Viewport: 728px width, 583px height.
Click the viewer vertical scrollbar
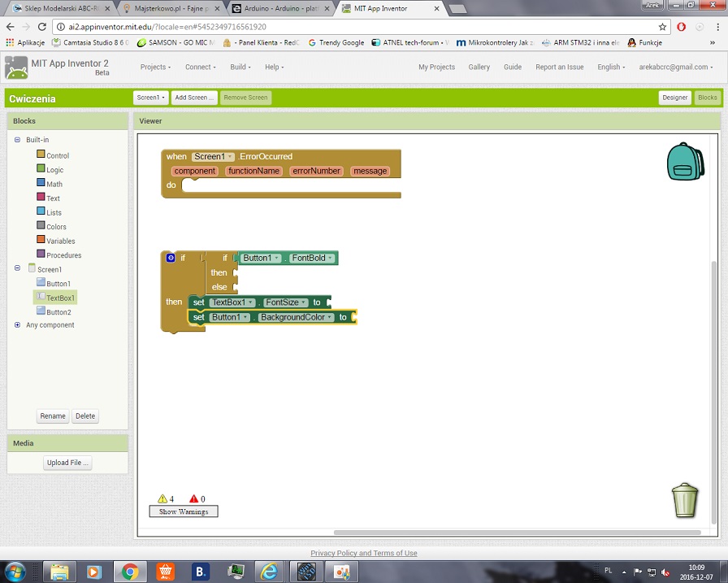coord(713,393)
